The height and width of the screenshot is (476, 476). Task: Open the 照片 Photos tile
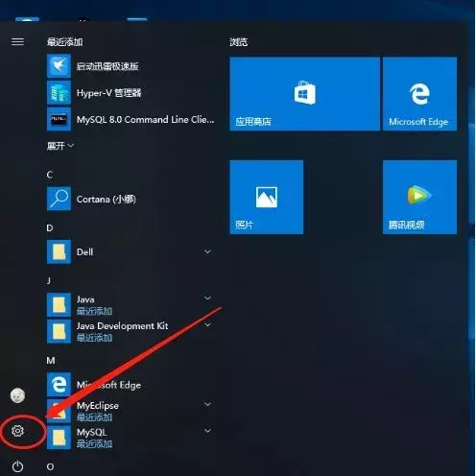(267, 197)
